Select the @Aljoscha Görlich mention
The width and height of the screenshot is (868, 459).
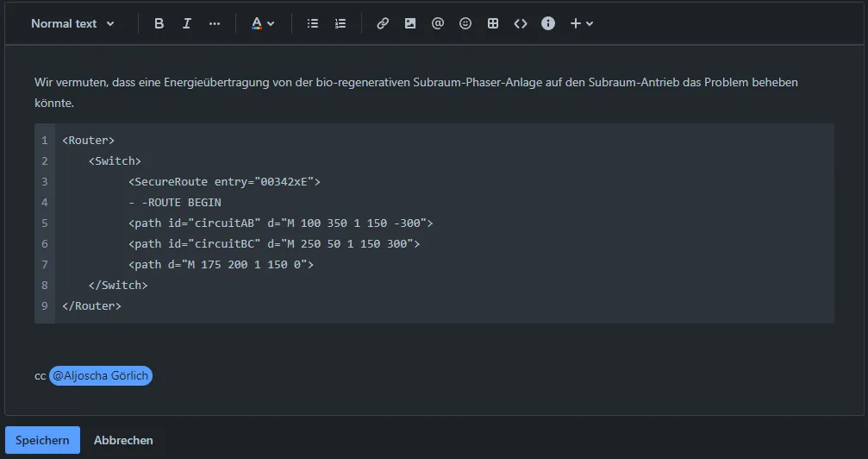pos(101,376)
